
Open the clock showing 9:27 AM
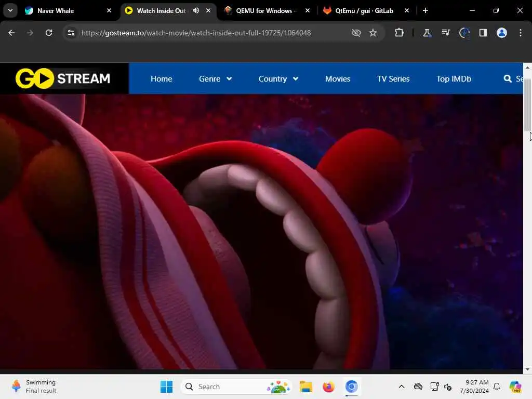click(x=474, y=387)
